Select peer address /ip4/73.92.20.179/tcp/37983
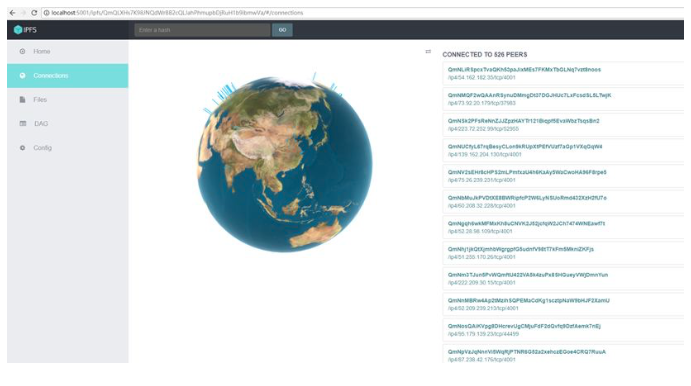This screenshot has height=386, width=691. point(481,103)
